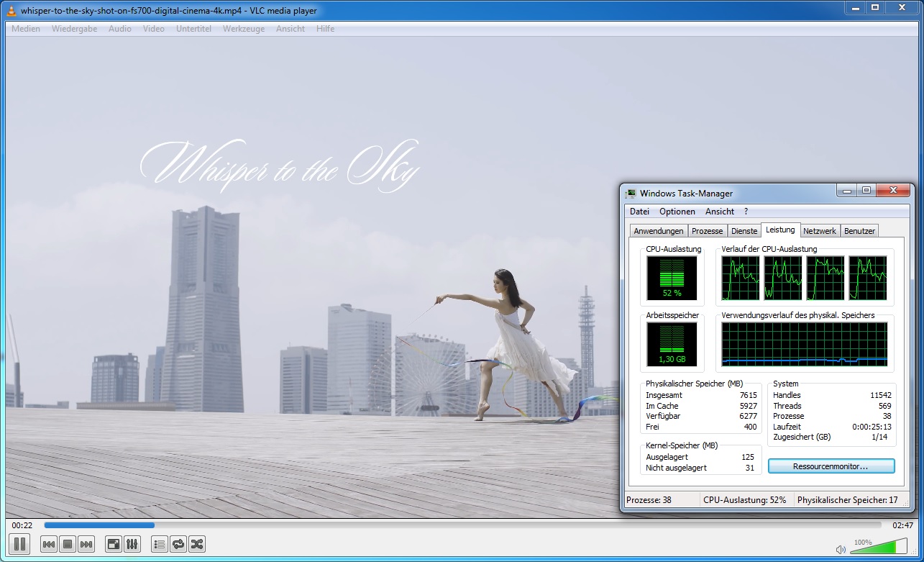
Task: Toggle the loop/repeat mode
Action: pos(178,544)
